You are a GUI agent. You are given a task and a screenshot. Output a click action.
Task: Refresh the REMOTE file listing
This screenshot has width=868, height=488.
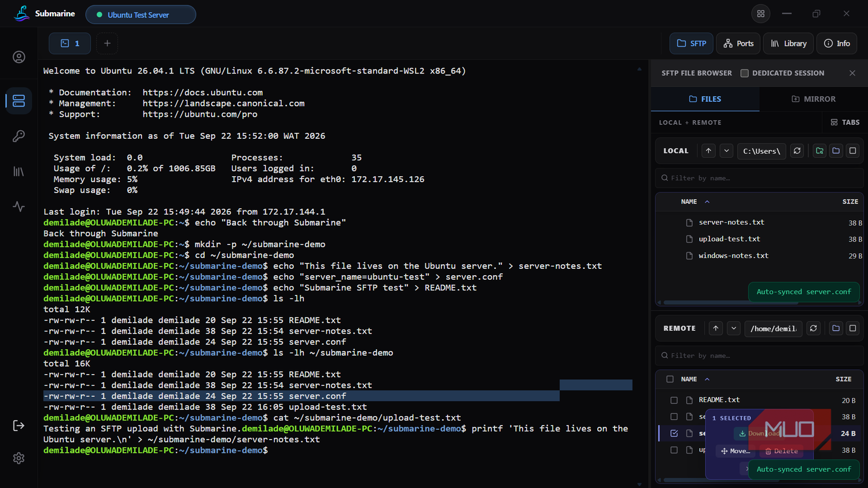click(814, 328)
